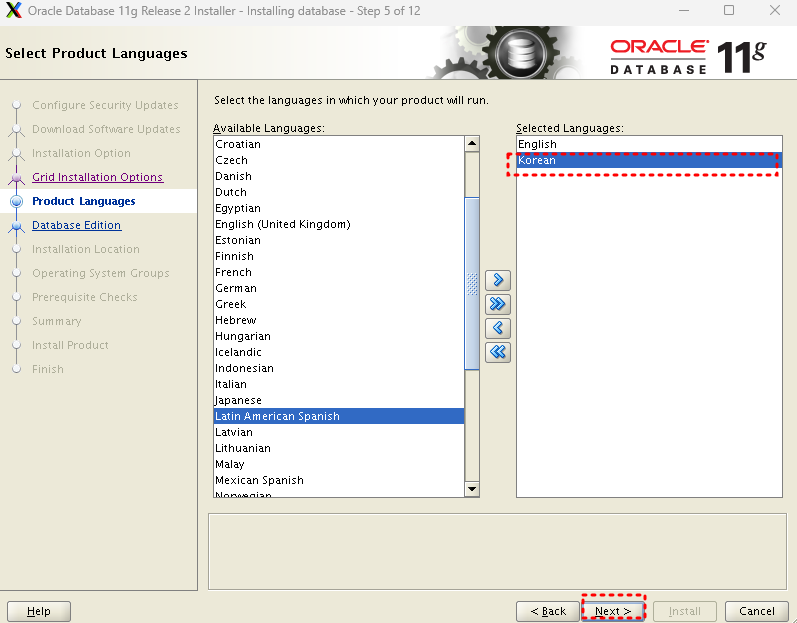Image resolution: width=797 pixels, height=623 pixels.
Task: Maximize the installer window
Action: click(x=729, y=11)
